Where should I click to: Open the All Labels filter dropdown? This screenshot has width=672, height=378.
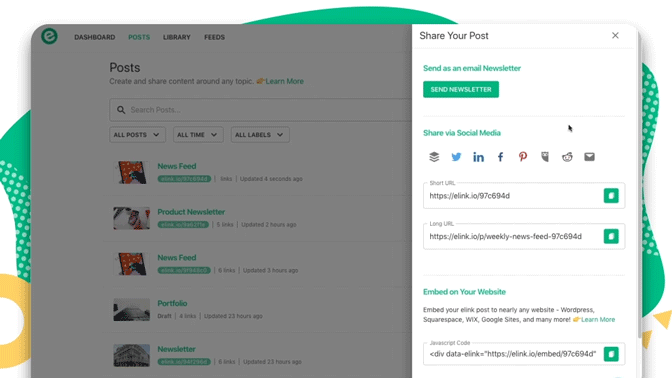click(260, 135)
